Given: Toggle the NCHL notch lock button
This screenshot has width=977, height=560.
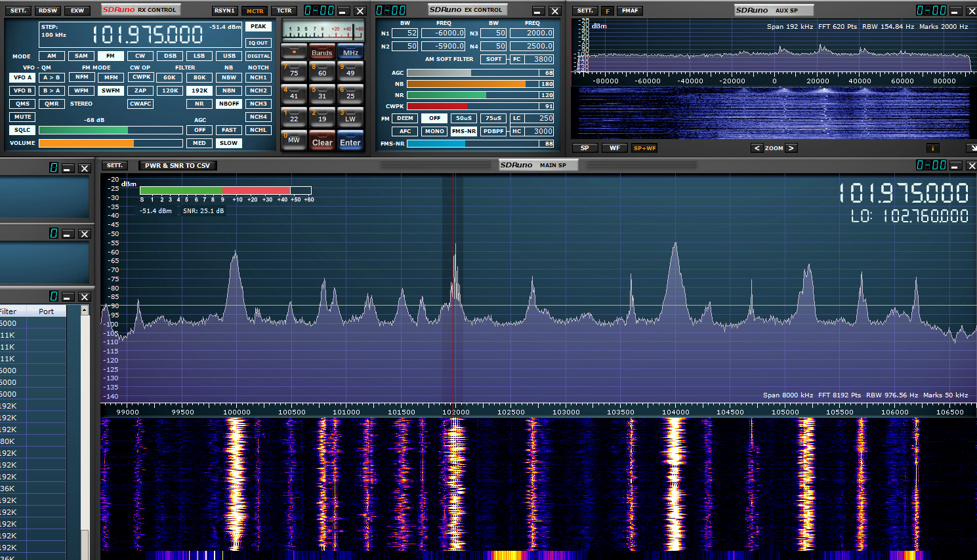Looking at the screenshot, I should [259, 130].
